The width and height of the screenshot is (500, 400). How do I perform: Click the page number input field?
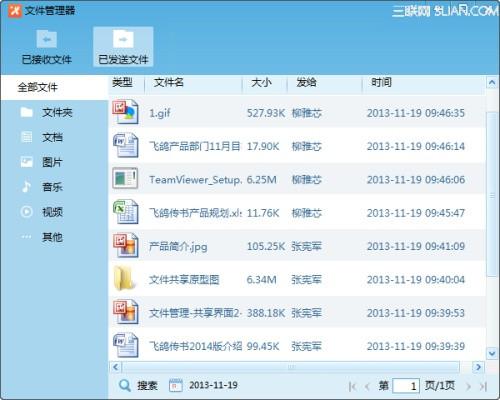click(406, 386)
